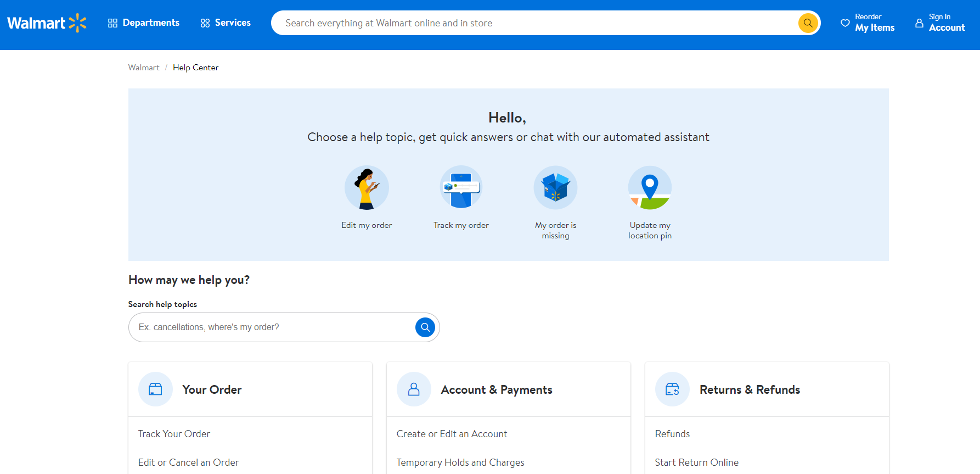This screenshot has height=474, width=980.
Task: Click the Your Order box icon
Action: coord(156,389)
